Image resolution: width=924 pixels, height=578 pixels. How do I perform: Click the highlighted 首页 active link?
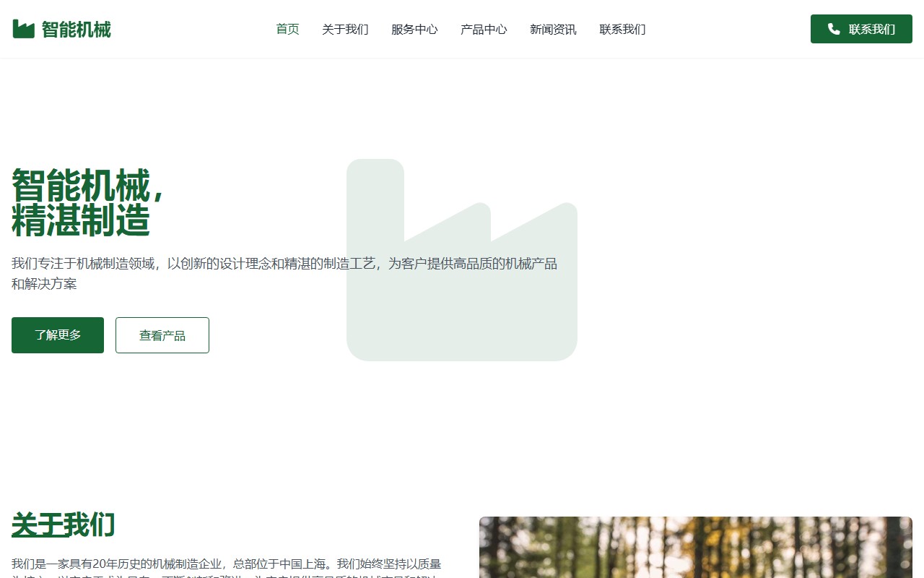point(287,29)
